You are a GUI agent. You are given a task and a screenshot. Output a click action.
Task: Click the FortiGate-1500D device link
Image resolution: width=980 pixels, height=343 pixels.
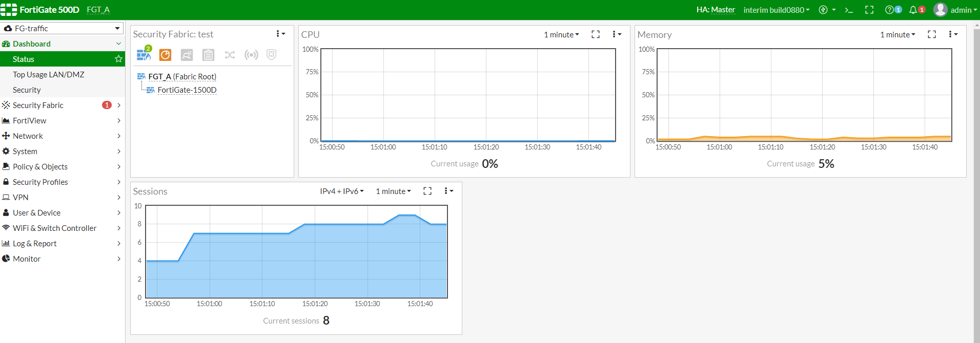[187, 90]
